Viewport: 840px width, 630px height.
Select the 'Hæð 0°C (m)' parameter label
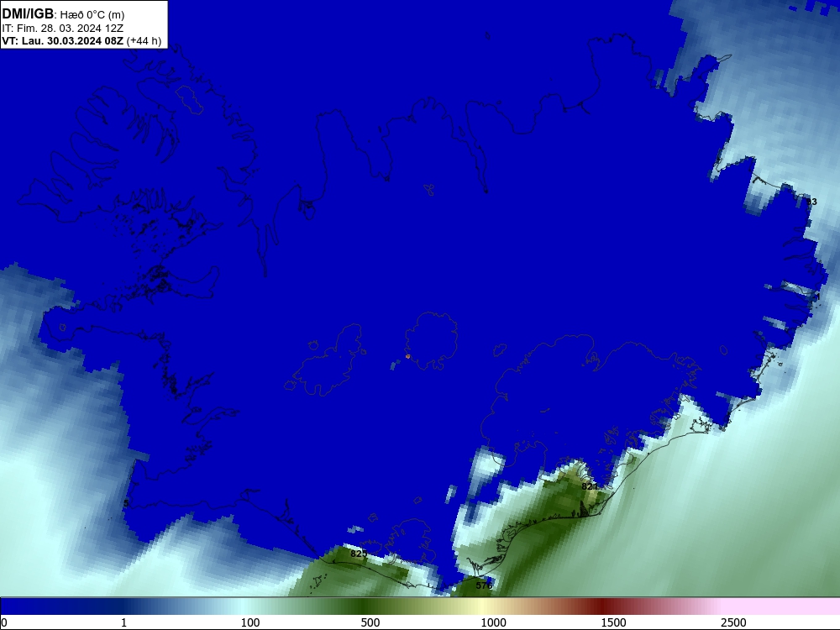pos(92,15)
